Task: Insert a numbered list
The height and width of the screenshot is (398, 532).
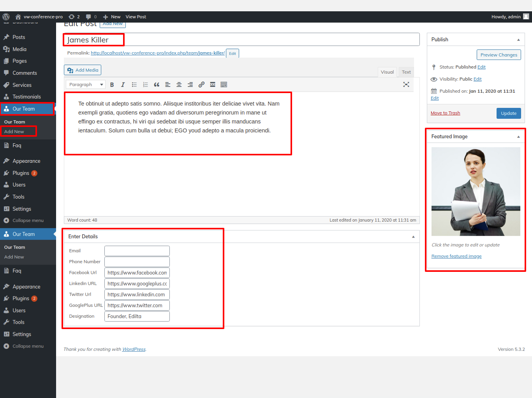Action: point(145,85)
